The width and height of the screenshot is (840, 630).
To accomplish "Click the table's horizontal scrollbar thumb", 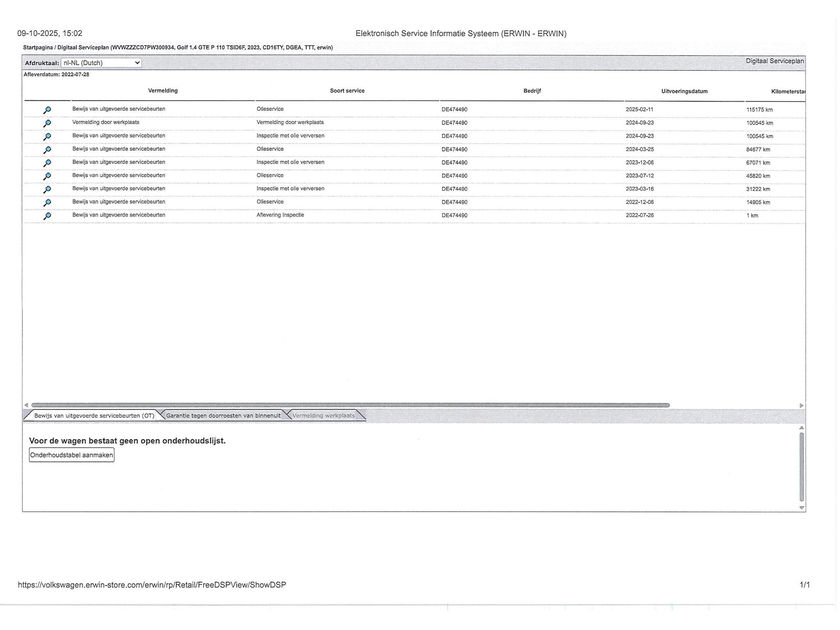I will (350, 406).
